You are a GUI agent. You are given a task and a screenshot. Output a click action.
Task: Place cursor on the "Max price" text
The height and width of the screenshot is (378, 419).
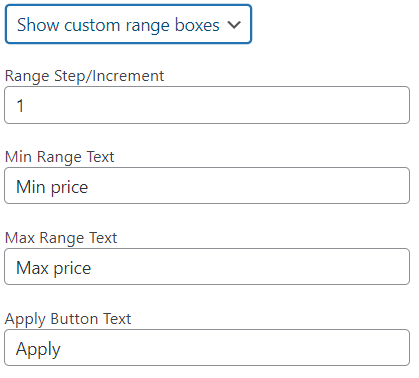[x=54, y=268]
